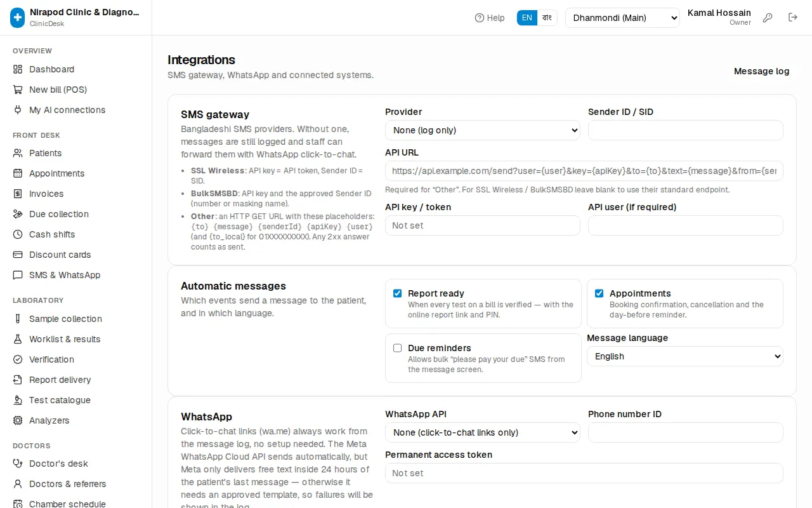The height and width of the screenshot is (508, 812).
Task: Focus the API key / token field
Action: coord(483,225)
